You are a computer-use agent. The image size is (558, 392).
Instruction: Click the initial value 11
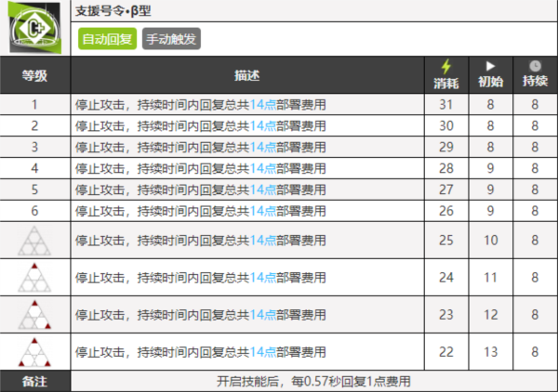click(491, 278)
